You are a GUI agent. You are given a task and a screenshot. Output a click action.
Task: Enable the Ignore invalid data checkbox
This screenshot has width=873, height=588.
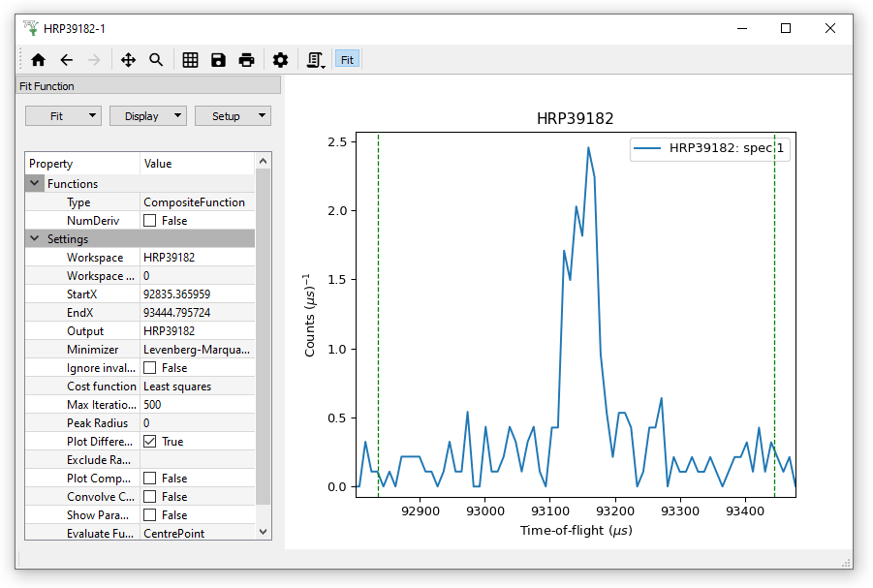[x=150, y=368]
